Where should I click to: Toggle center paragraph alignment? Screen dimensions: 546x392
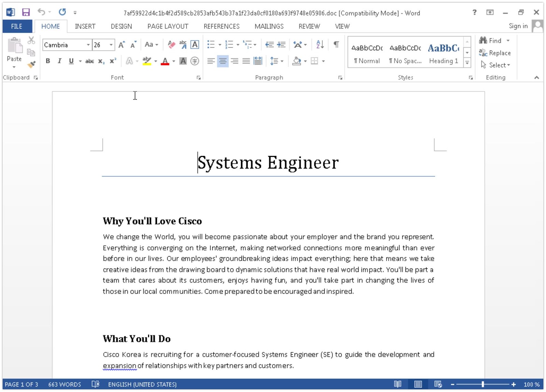pyautogui.click(x=223, y=61)
